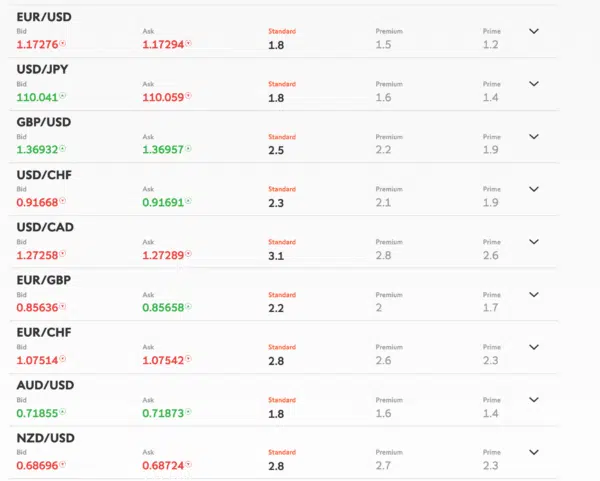600x481 pixels.
Task: Expand the NZD/USD row chevron
Action: coord(534,452)
